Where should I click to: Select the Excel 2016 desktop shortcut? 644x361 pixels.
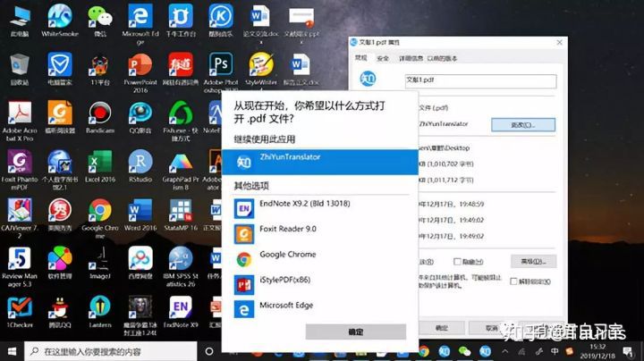(100, 166)
